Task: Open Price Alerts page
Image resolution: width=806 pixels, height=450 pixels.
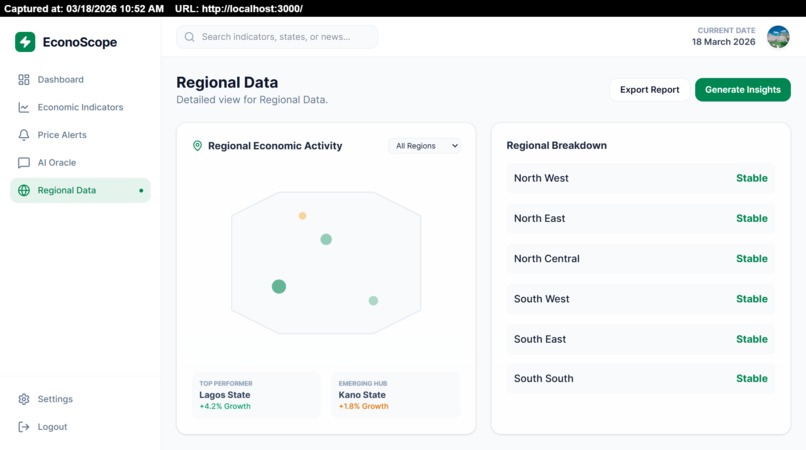Action: 80,135
